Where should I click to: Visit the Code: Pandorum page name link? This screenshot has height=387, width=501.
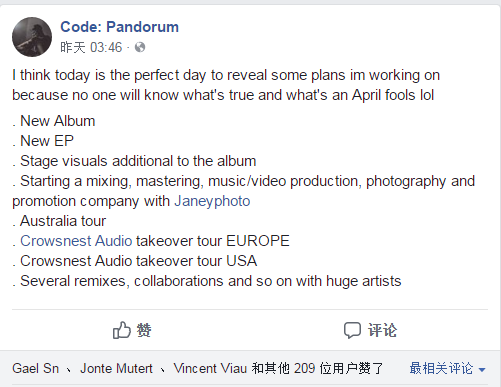tap(119, 27)
